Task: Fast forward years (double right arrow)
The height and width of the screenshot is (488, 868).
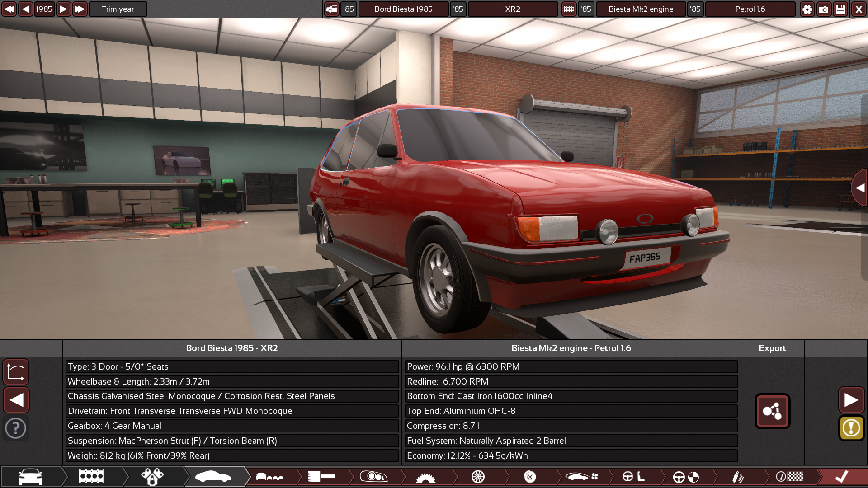Action: (80, 9)
